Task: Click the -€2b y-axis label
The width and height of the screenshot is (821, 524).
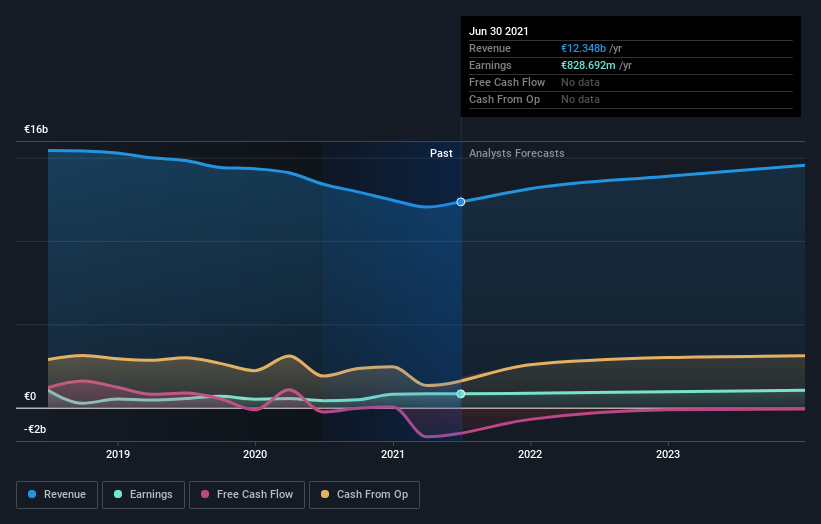Action: [x=35, y=429]
